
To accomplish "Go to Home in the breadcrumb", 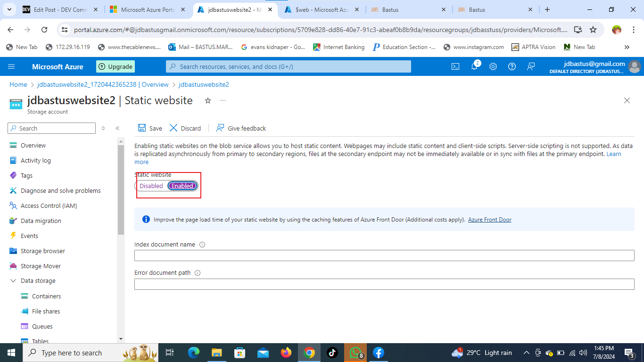I will tap(18, 85).
